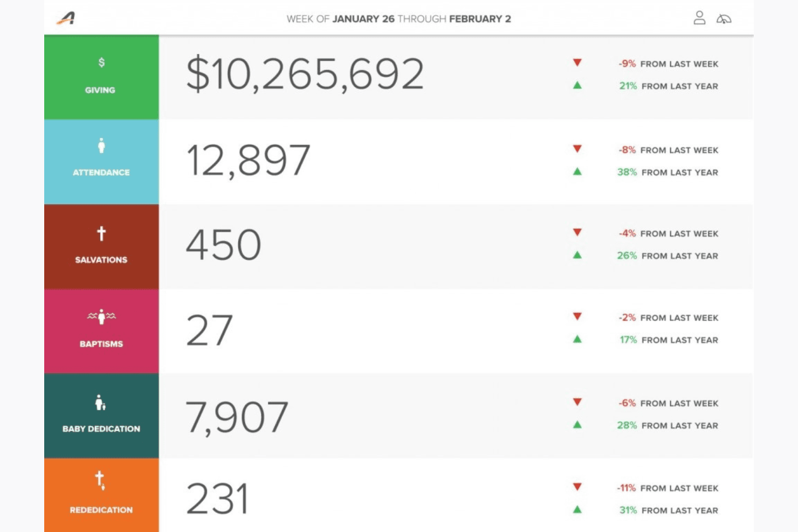
Task: Open the user profile icon
Action: click(x=699, y=18)
